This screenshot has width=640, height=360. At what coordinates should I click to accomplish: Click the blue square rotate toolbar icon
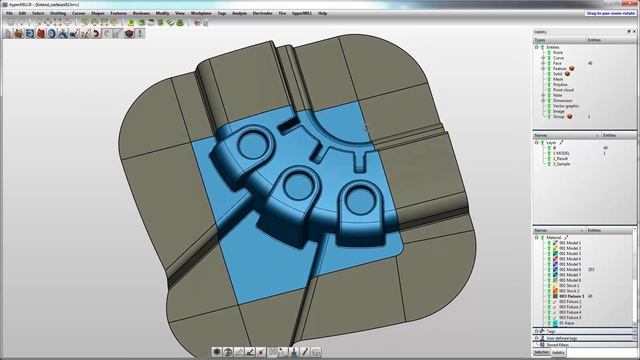pos(30,33)
